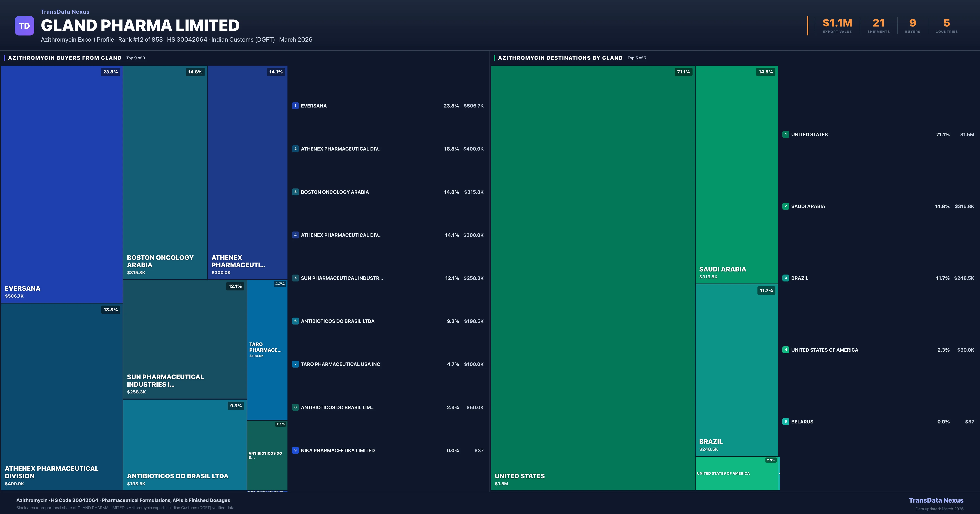Image resolution: width=980 pixels, height=514 pixels.
Task: Click rank badge 3 beside Boston Oncology Arabia
Action: click(x=295, y=192)
